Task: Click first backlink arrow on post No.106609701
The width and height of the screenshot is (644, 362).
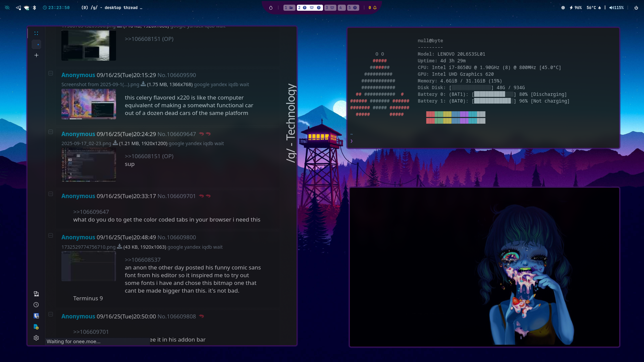Action: point(201,196)
